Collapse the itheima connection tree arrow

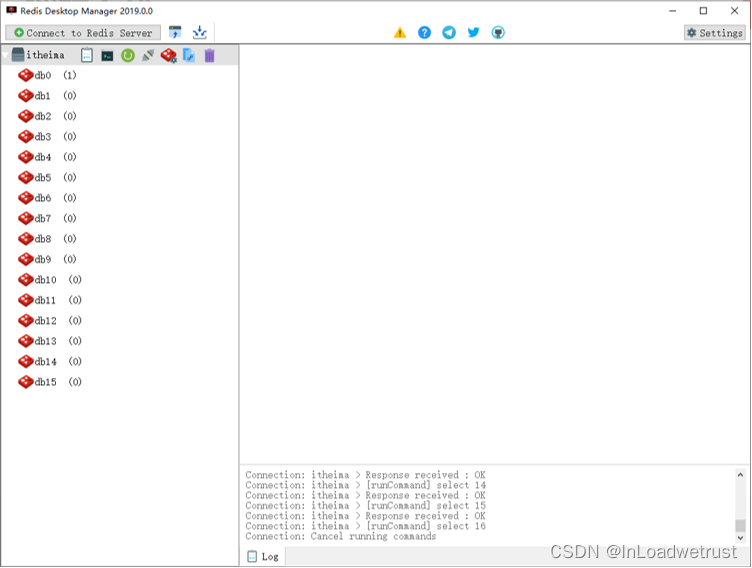[5, 55]
